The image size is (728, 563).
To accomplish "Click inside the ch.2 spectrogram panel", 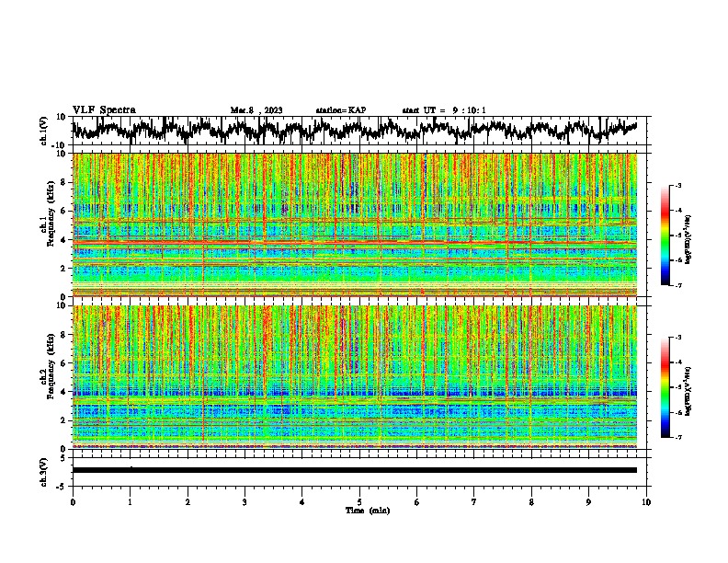I will coord(354,377).
